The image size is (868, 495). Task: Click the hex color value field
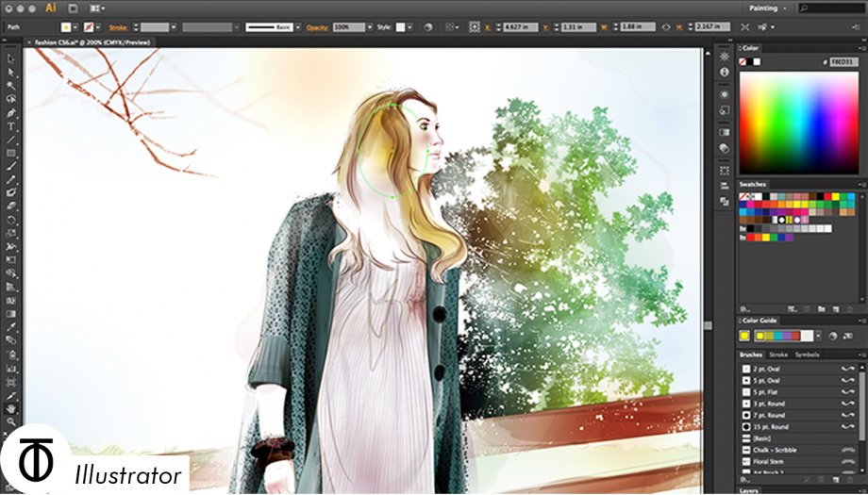[x=843, y=62]
